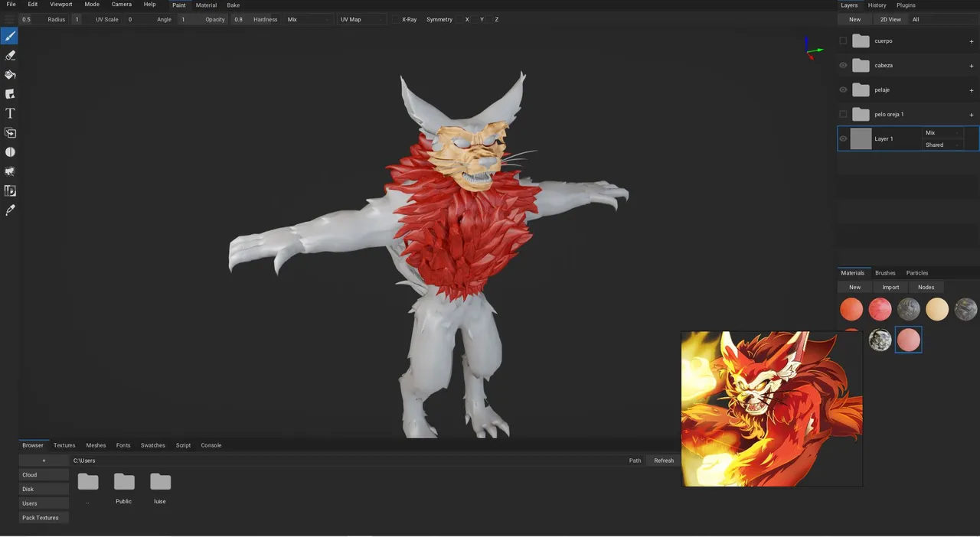Click the 2D View button

tap(890, 19)
